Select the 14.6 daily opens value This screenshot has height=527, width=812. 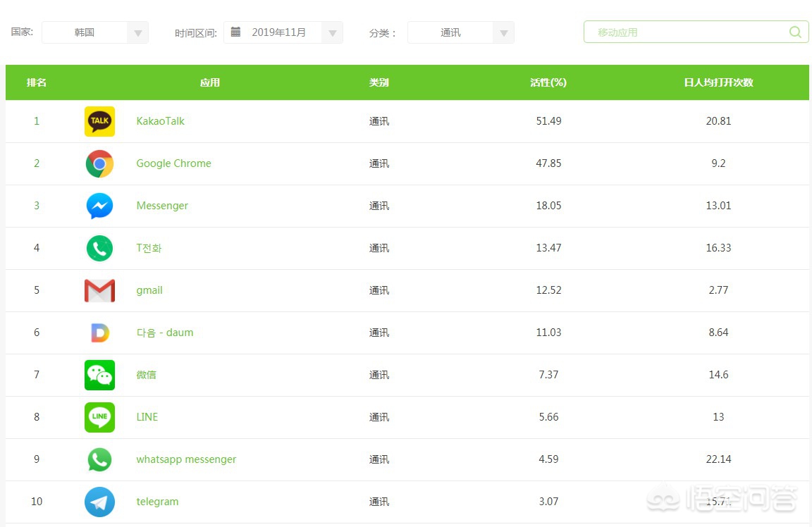click(x=718, y=375)
